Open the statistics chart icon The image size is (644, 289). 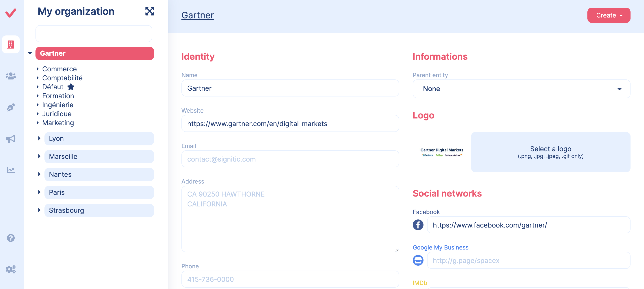tap(11, 170)
